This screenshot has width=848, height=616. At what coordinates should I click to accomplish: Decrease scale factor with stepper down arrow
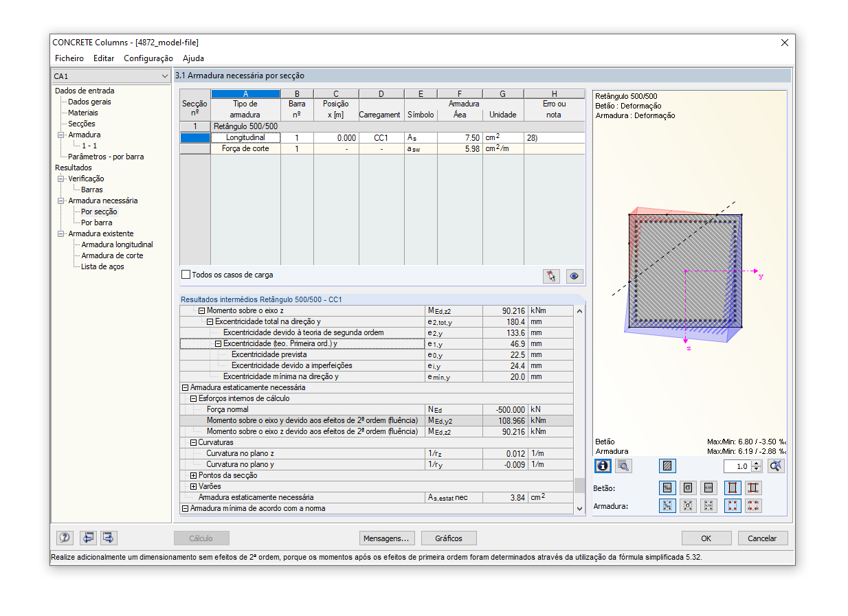757,469
